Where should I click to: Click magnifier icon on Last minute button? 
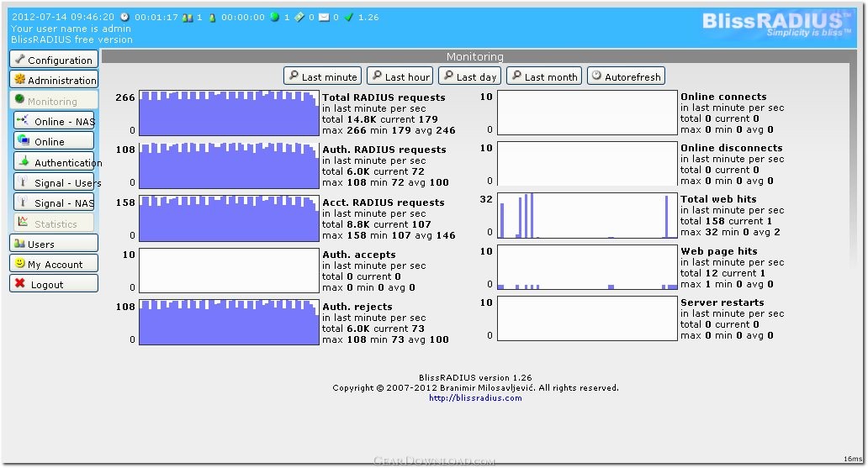(x=294, y=76)
